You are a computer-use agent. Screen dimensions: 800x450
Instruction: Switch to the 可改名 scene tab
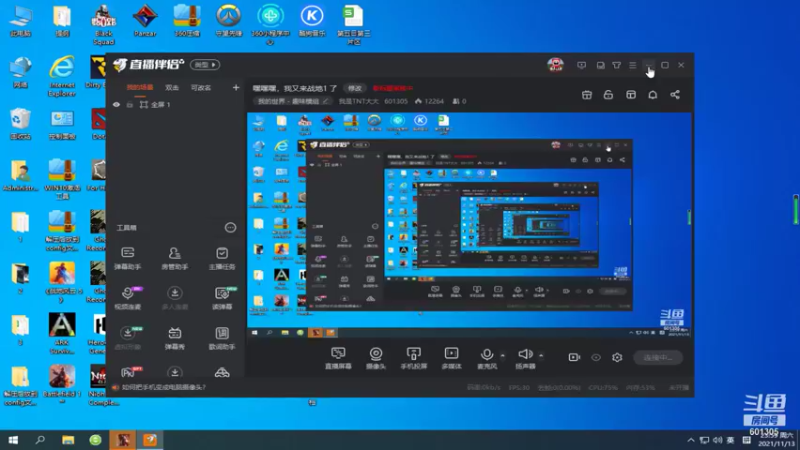click(201, 88)
